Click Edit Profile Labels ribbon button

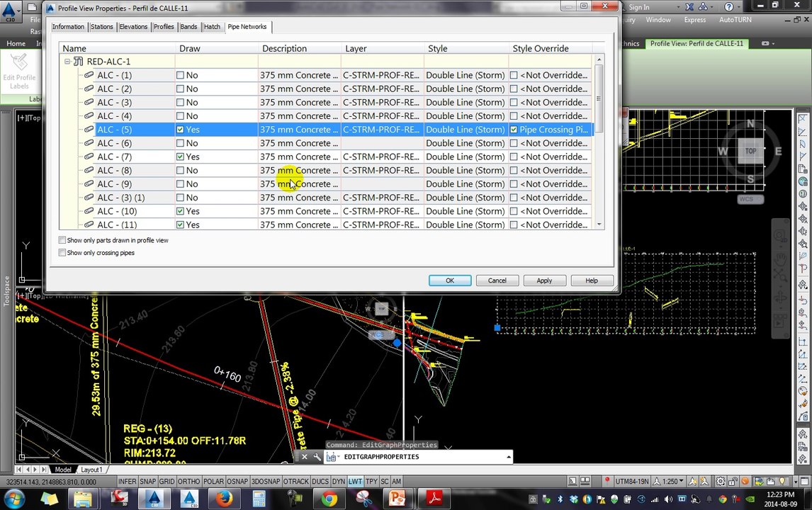[x=19, y=72]
